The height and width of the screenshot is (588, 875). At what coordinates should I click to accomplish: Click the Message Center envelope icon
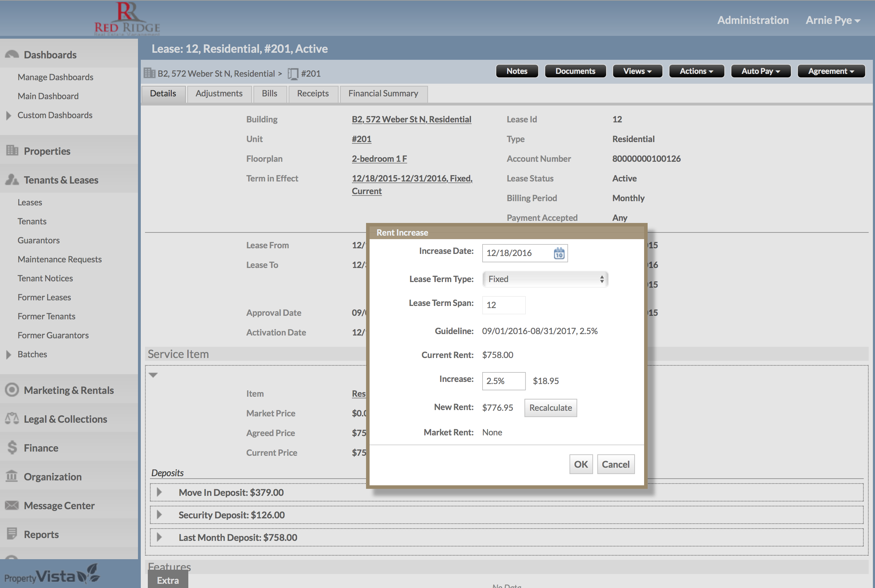pos(12,505)
